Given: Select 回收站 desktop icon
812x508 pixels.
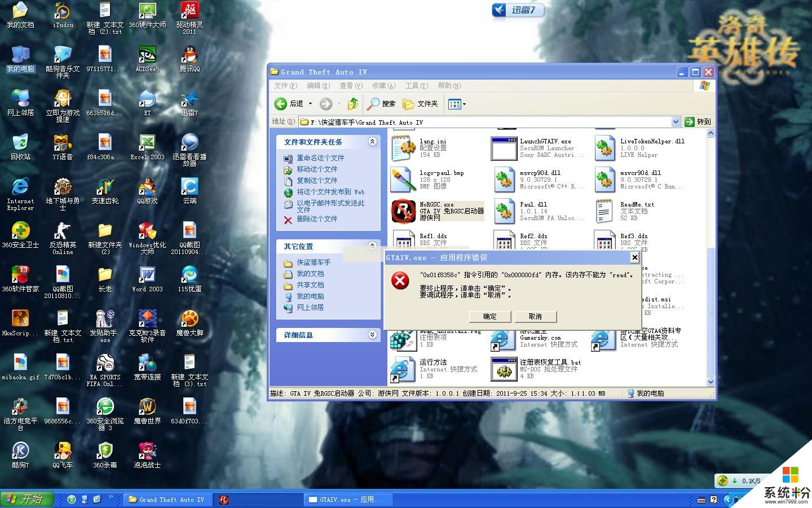Looking at the screenshot, I should (20, 147).
